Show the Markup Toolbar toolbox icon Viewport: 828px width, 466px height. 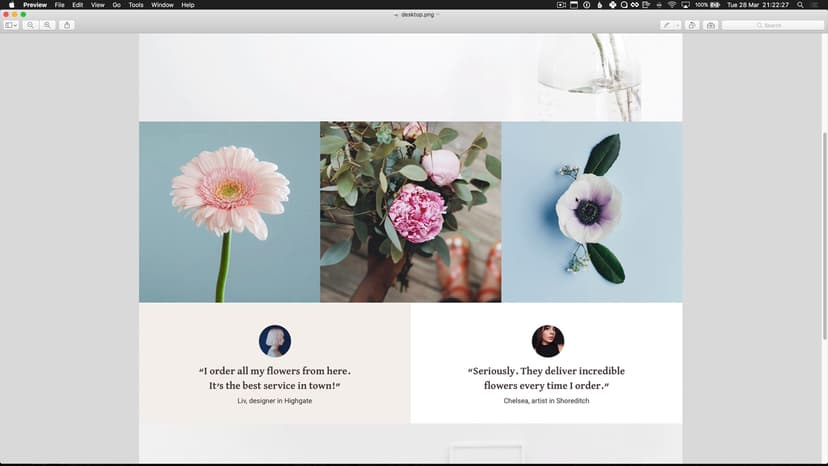point(710,25)
